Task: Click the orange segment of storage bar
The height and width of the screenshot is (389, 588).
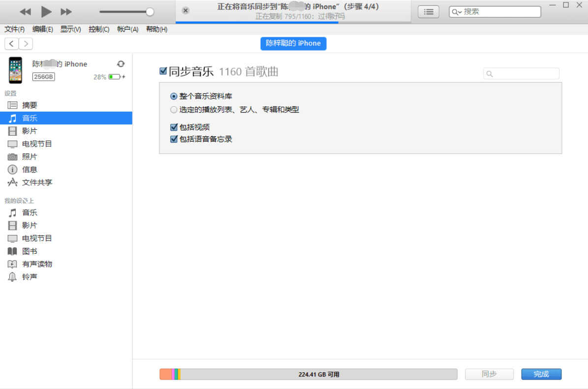Action: coord(165,374)
